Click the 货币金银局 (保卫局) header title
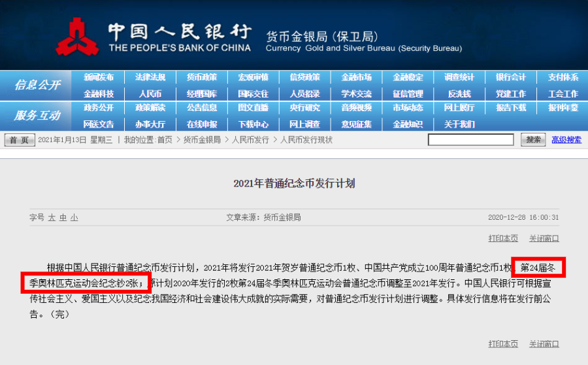The width and height of the screenshot is (588, 365). click(x=322, y=37)
